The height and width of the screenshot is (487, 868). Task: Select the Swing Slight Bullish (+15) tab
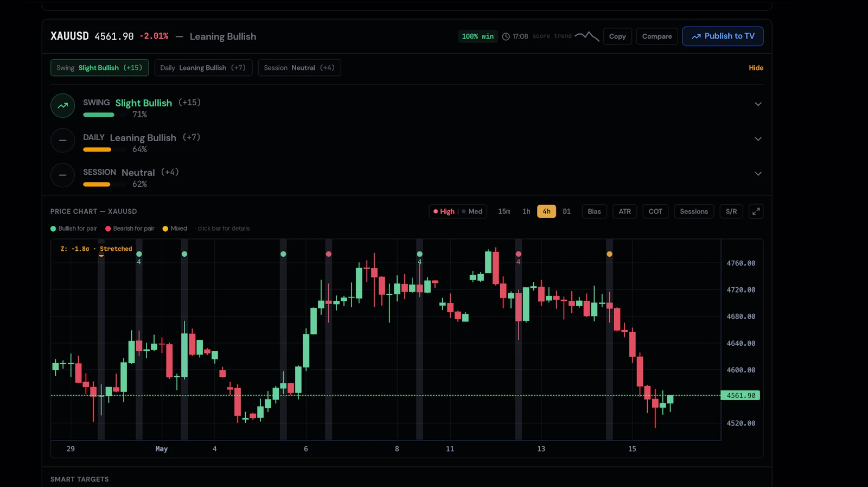(99, 68)
